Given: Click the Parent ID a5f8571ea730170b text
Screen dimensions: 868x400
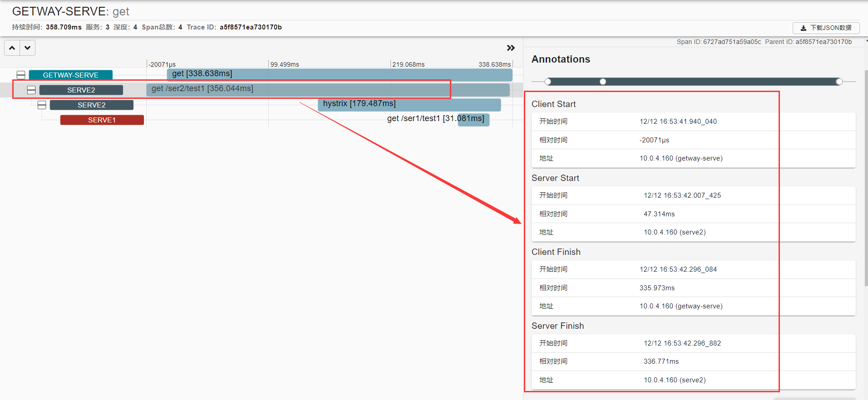Looking at the screenshot, I should pos(809,42).
